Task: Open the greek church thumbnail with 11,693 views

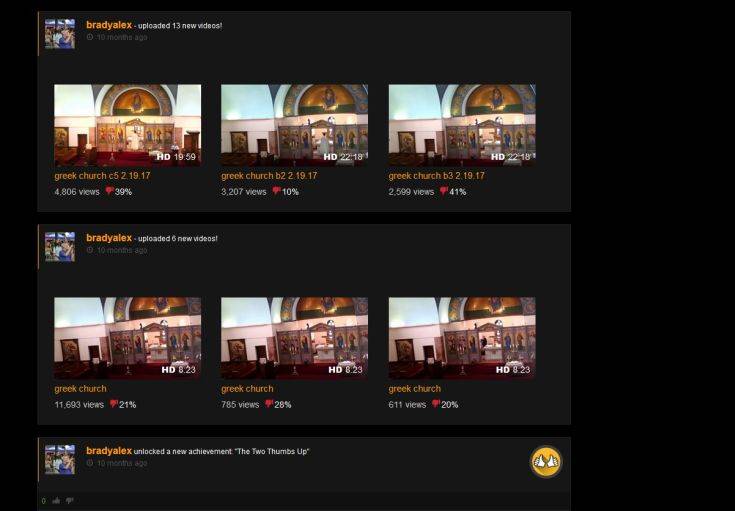Action: (127, 337)
